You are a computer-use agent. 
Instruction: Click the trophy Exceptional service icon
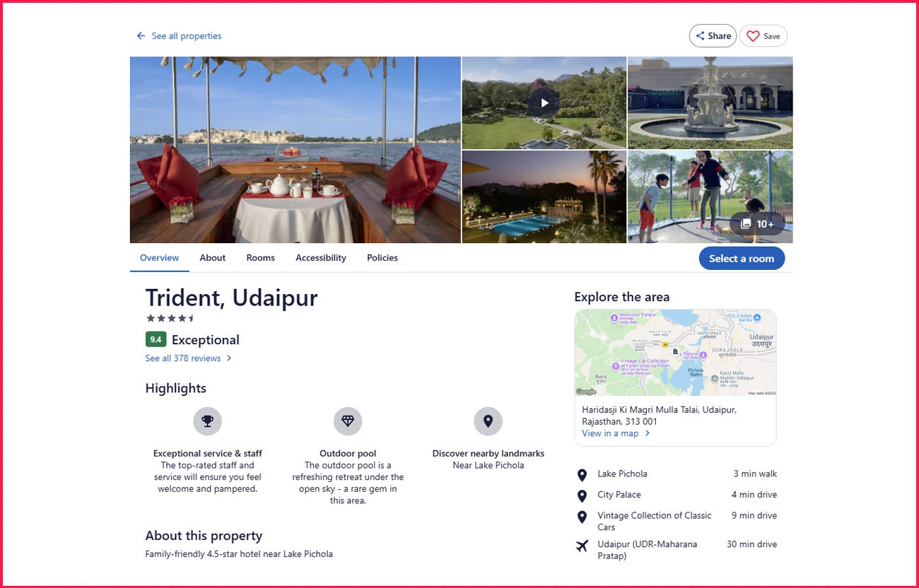pos(207,421)
